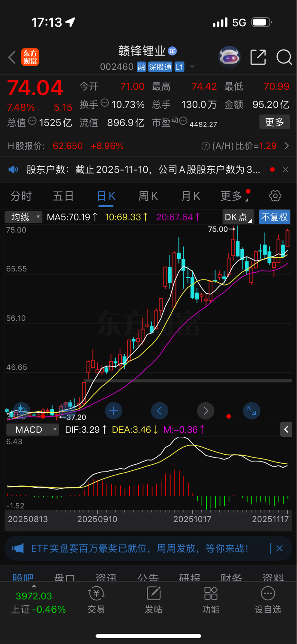
Task: Tap the speaker announcement icon
Action: click(x=14, y=169)
